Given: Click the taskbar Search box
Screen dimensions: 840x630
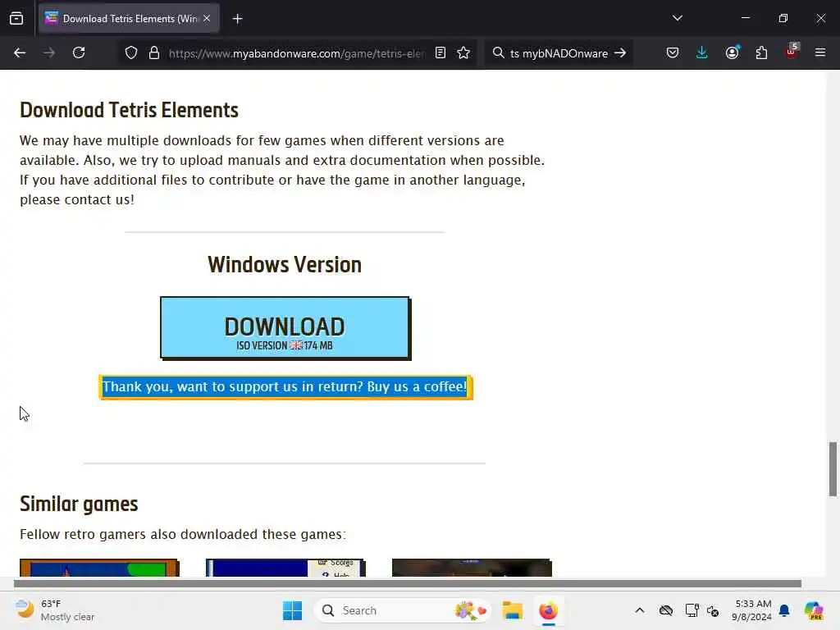Looking at the screenshot, I should pyautogui.click(x=404, y=610).
